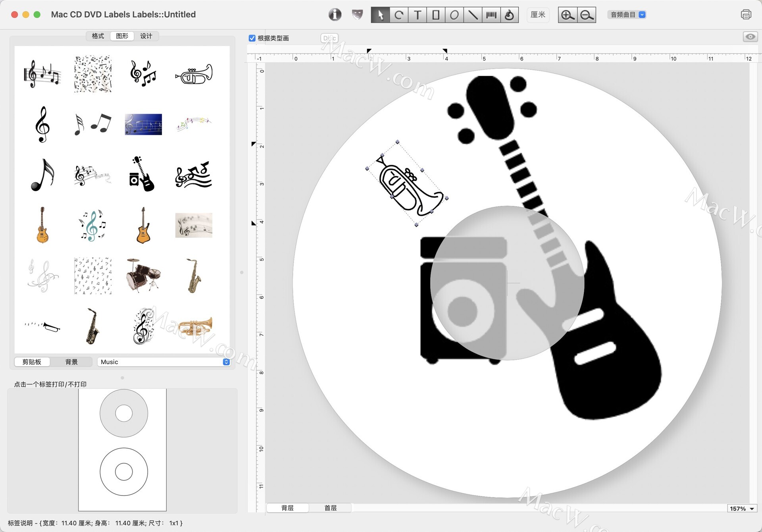Select the Rectangle tool
The height and width of the screenshot is (532, 762).
coord(436,15)
